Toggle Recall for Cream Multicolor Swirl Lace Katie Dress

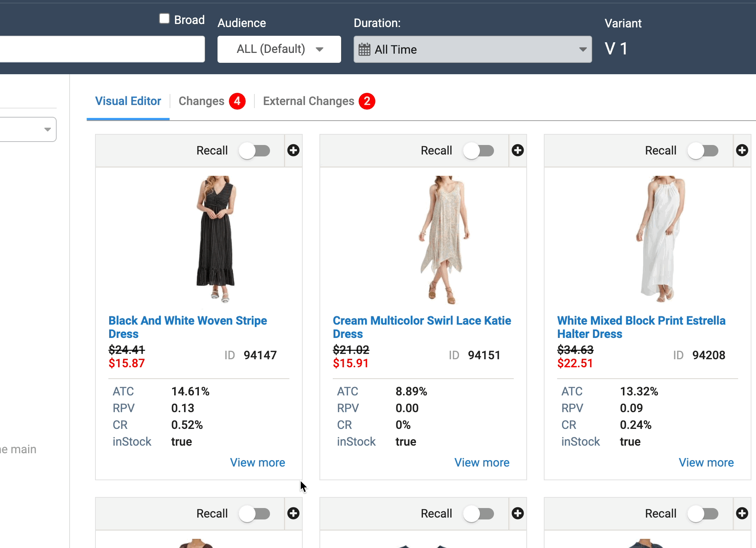tap(479, 151)
